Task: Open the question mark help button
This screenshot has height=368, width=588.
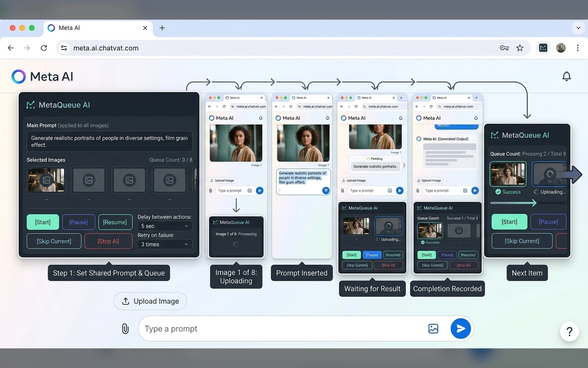Action: (569, 331)
